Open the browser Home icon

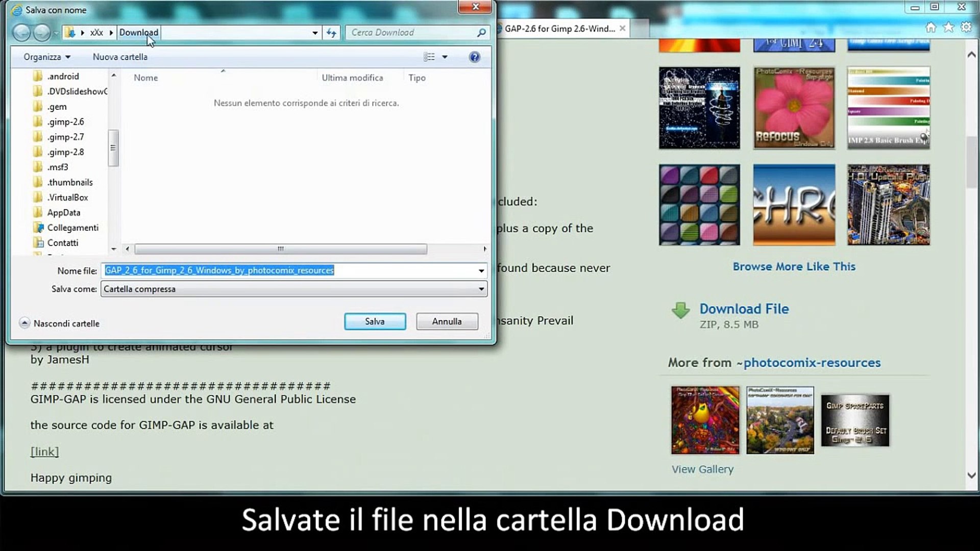[x=930, y=28]
